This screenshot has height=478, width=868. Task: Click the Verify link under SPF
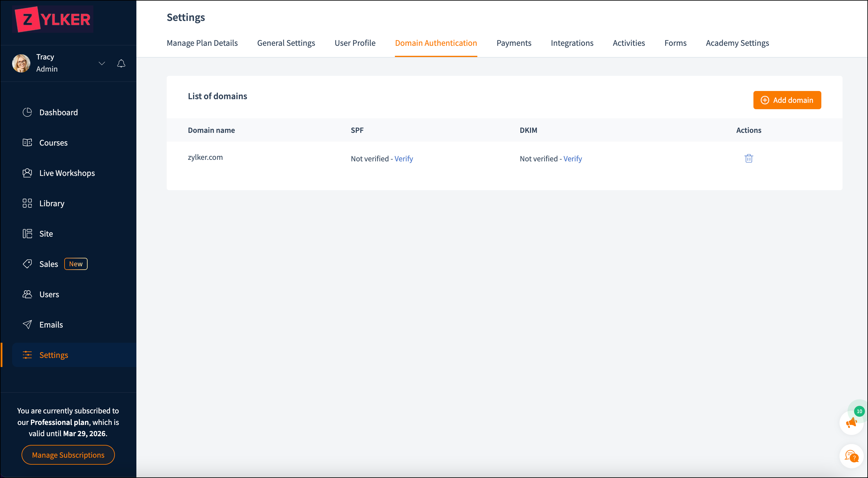(403, 159)
